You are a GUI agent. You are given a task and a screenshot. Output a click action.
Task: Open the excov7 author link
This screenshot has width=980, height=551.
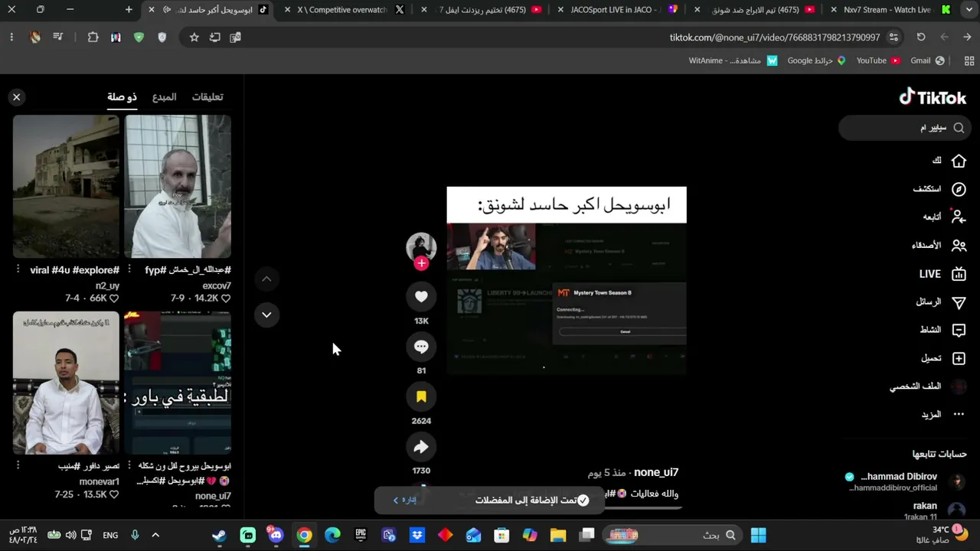[x=217, y=285]
